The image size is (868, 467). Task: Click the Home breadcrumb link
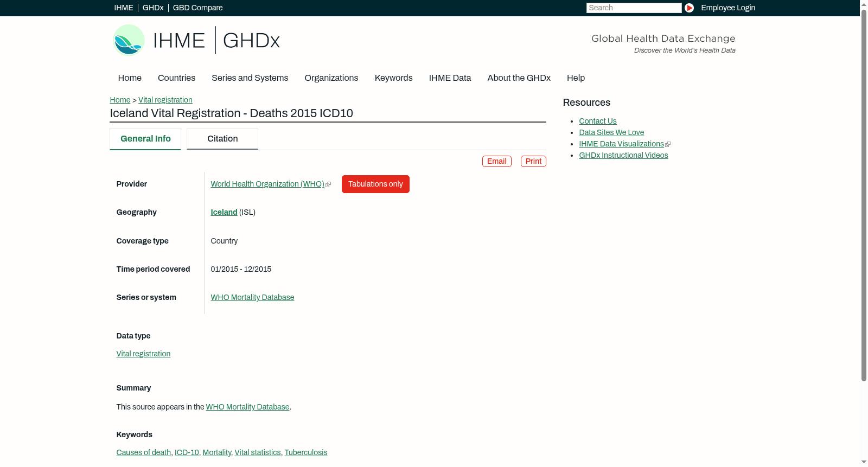pyautogui.click(x=120, y=100)
